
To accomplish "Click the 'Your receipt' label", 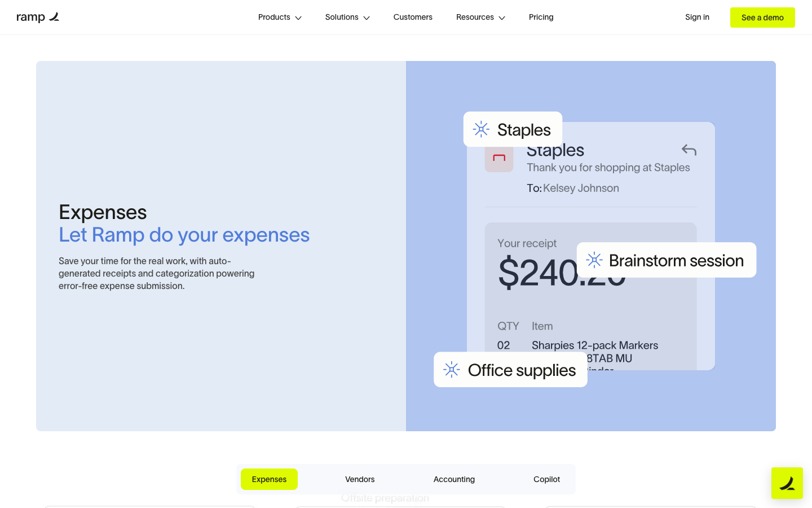I will pos(527,243).
